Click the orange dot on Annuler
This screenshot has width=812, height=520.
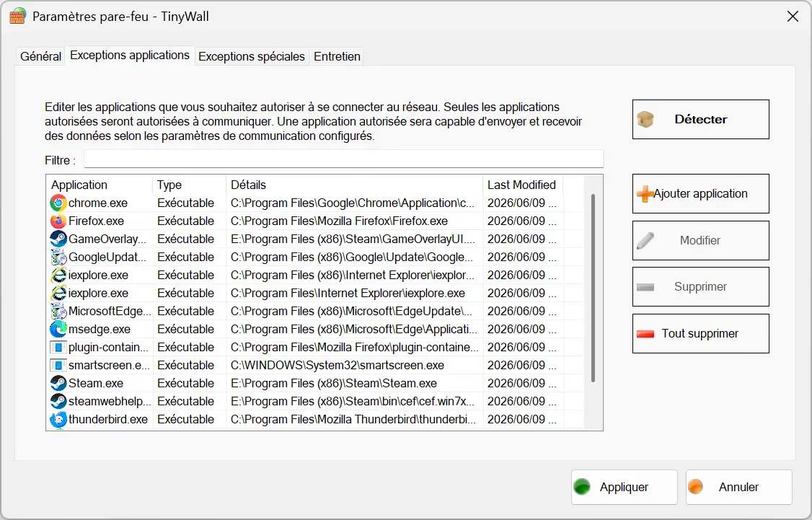[x=695, y=487]
